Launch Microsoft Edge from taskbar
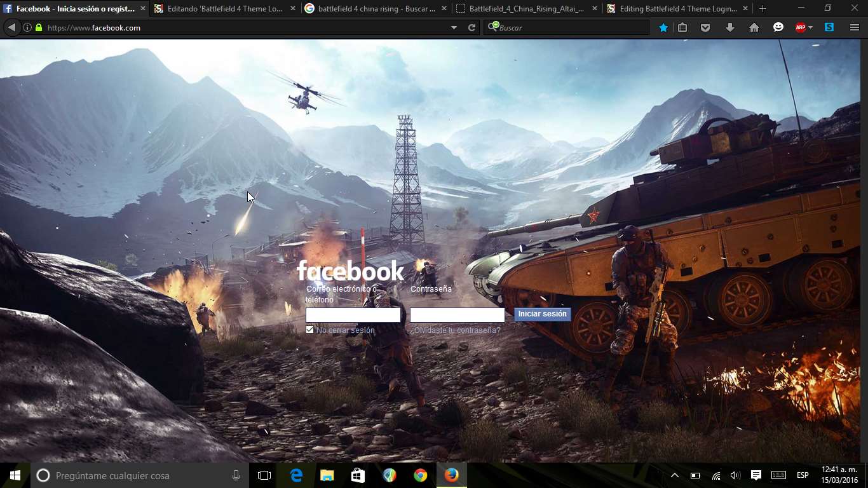This screenshot has width=868, height=488. coord(296,475)
